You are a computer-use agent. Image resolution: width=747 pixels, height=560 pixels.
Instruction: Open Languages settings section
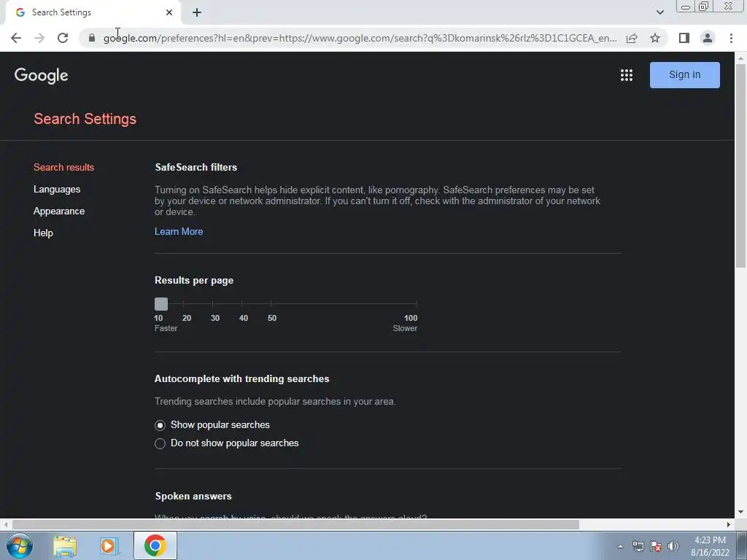57,189
